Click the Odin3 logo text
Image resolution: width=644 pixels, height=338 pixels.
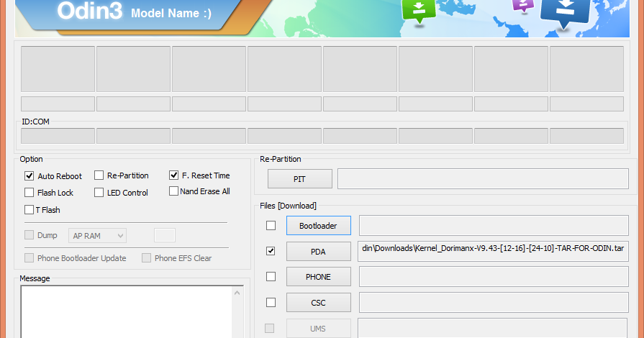click(89, 11)
